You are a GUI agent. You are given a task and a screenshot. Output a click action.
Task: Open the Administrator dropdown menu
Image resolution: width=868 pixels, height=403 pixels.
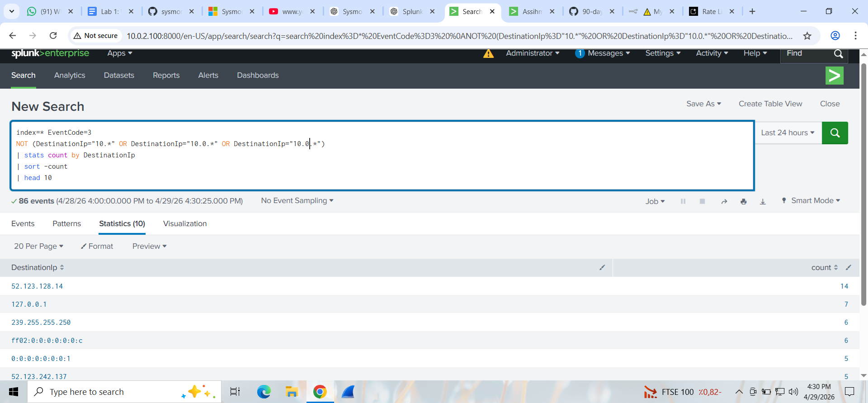pos(533,53)
